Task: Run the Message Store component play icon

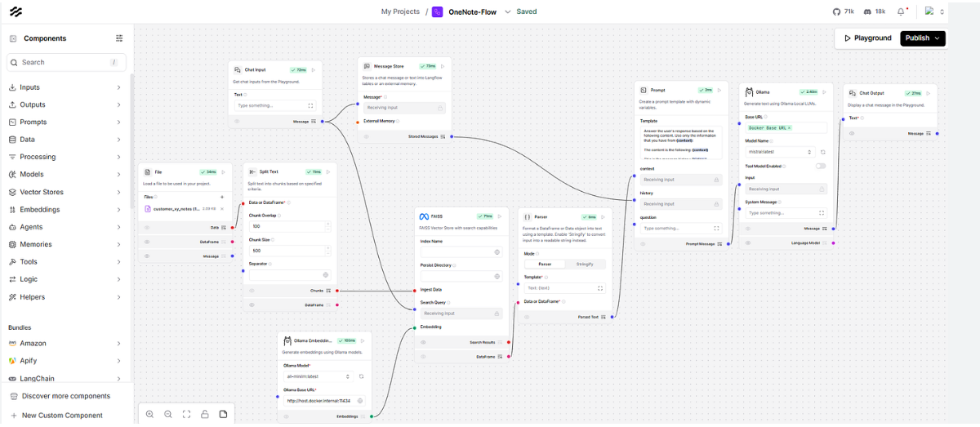Action: (x=443, y=66)
